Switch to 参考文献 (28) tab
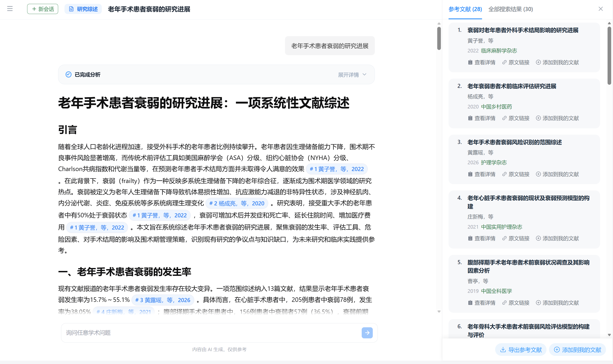The width and height of the screenshot is (613, 364). (x=465, y=9)
